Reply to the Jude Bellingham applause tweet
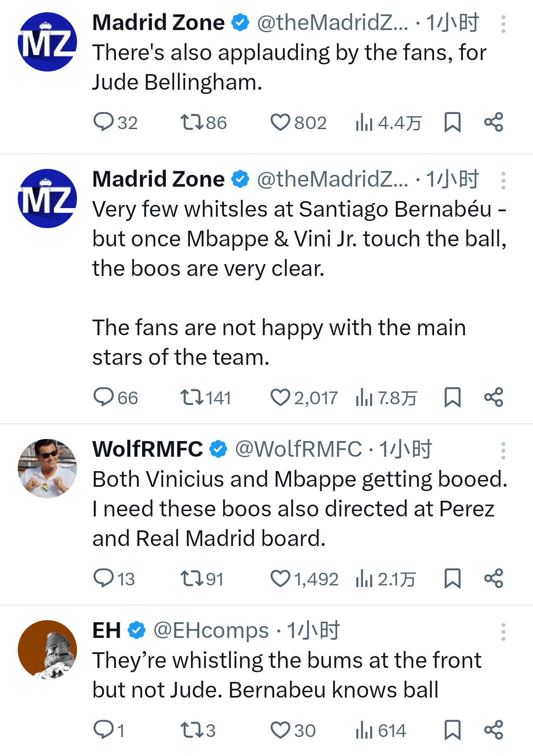Image resolution: width=533 pixels, height=756 pixels. point(103,123)
